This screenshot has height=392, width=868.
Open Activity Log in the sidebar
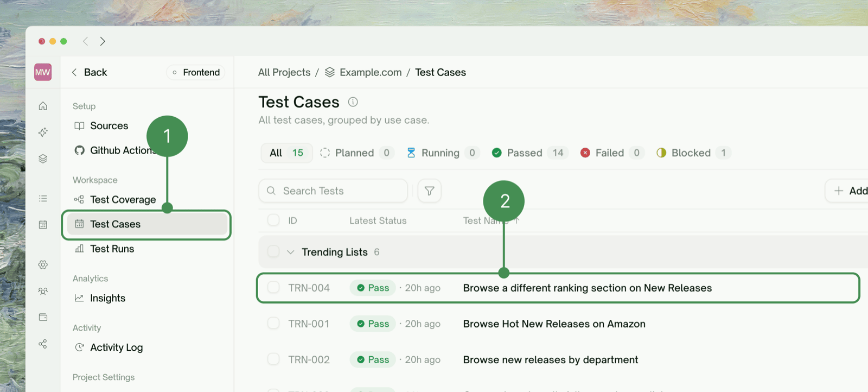pyautogui.click(x=108, y=347)
